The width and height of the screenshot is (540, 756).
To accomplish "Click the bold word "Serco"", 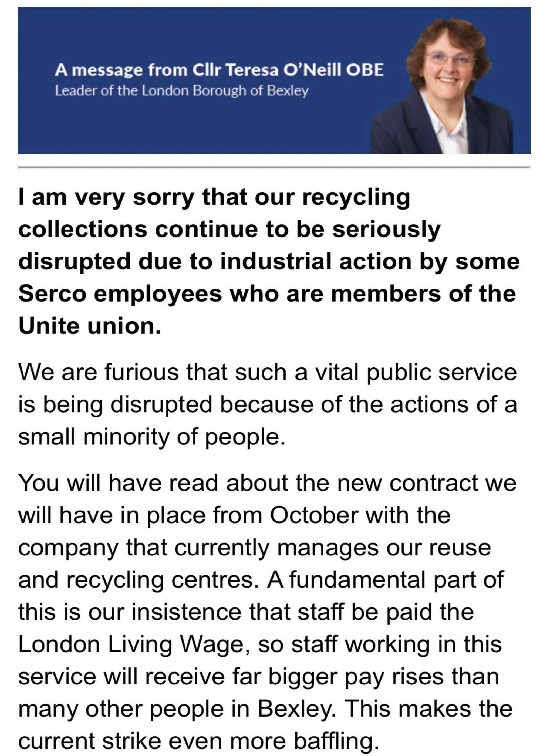I will (52, 294).
